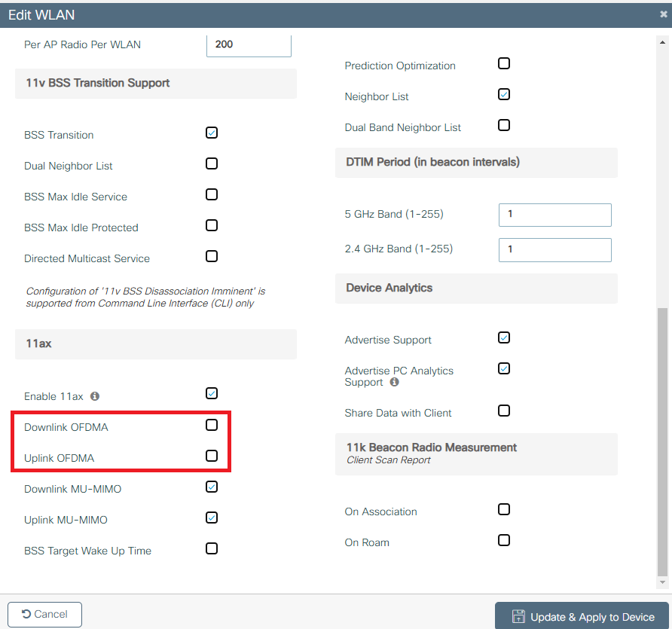Screen dimensions: 672x629
Task: Click the vertical scrollbar thumb
Action: (662, 441)
